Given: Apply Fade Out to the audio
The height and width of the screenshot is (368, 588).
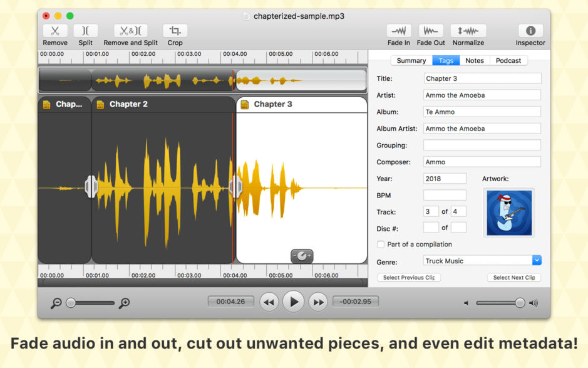Looking at the screenshot, I should click(x=431, y=31).
